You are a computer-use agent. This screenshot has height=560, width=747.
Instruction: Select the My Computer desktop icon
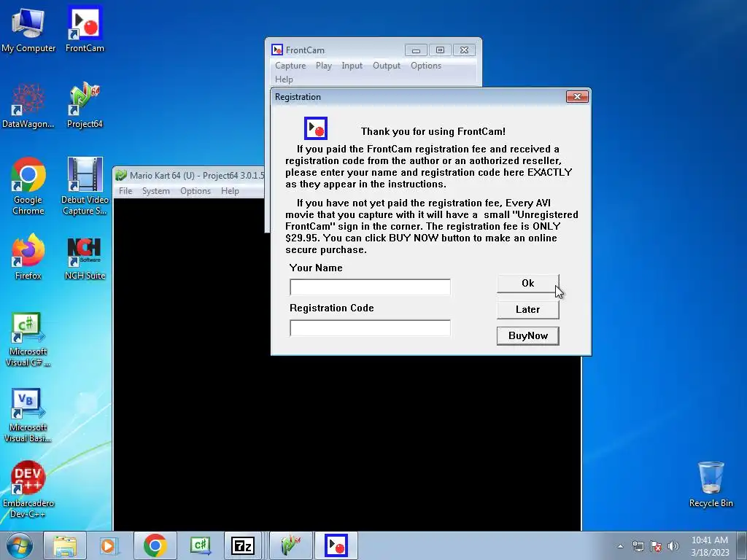28,29
